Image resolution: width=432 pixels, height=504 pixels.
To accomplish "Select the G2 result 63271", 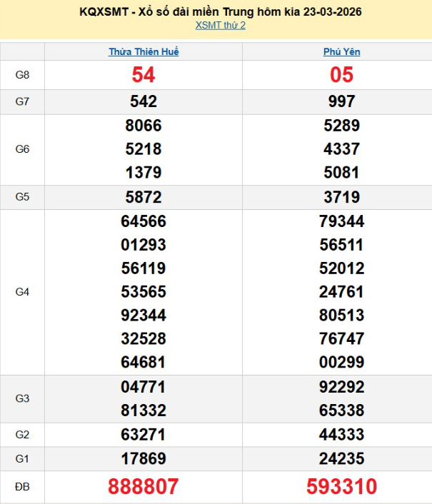I will pos(144,435).
